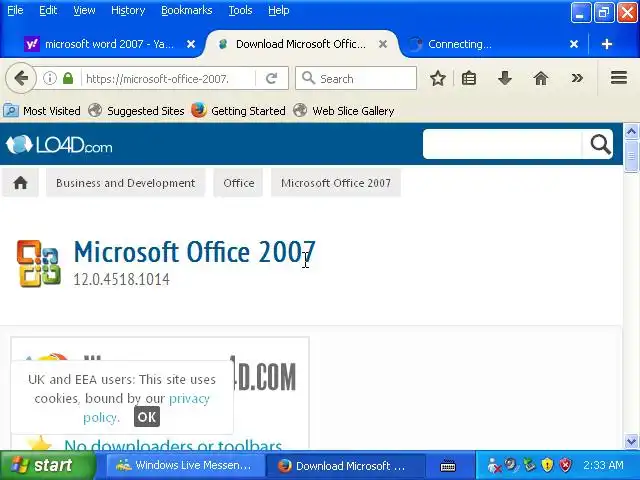
Task: Open the Tools menu
Action: tap(240, 10)
